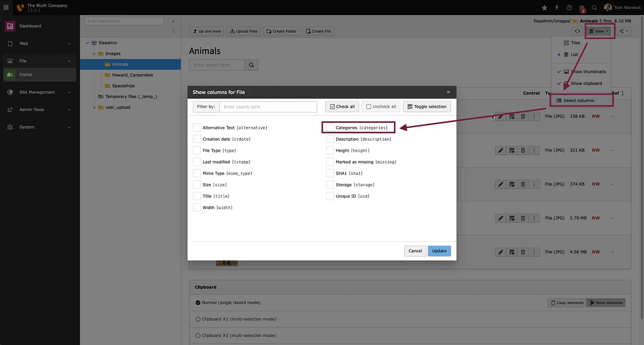Click the bookmarks star icon in top bar
The height and width of the screenshot is (345, 644).
coord(544,8)
